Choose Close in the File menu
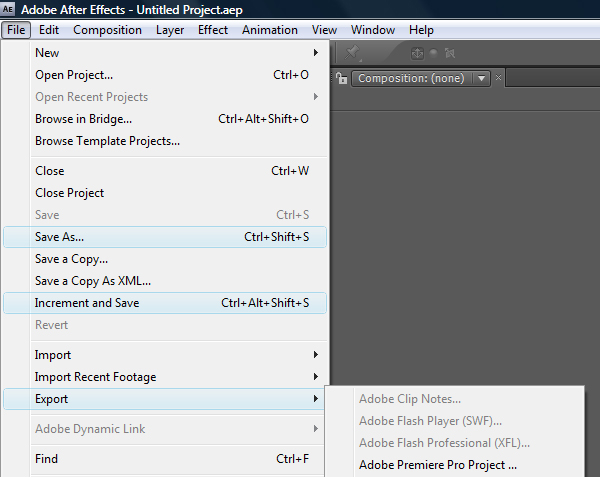 pyautogui.click(x=165, y=171)
